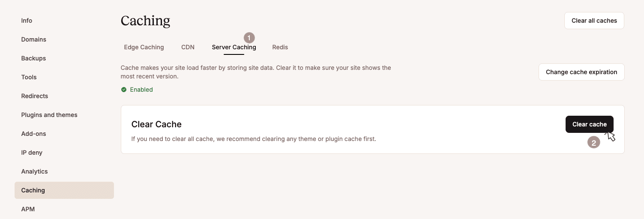Viewport: 644px width, 219px height.
Task: Open Change cache expiration settings
Action: pos(581,72)
